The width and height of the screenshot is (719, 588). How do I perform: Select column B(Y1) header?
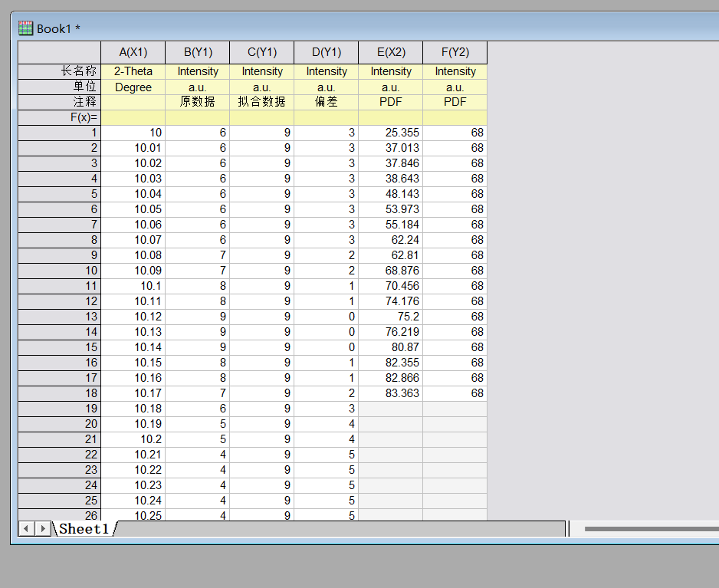[197, 52]
